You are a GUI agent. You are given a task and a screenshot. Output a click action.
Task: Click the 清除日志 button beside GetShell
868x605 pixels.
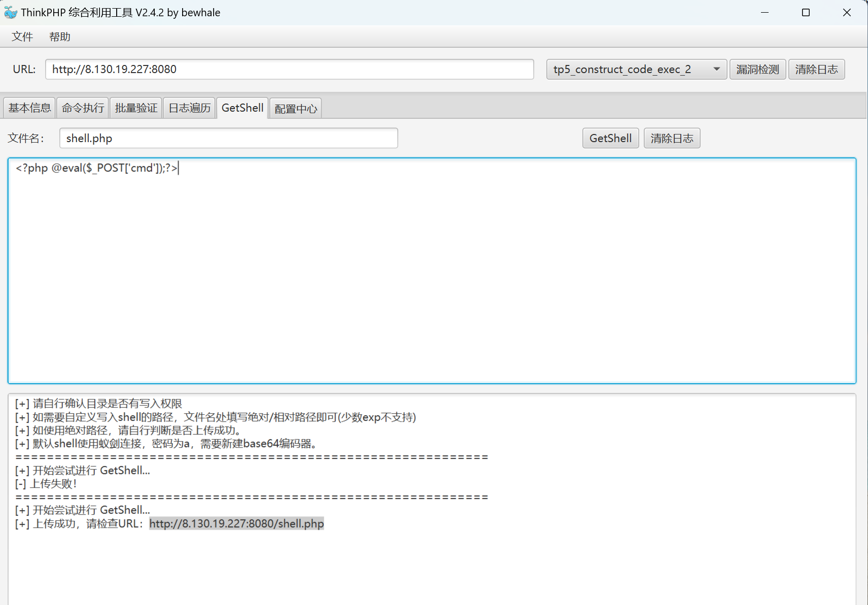[x=672, y=138]
